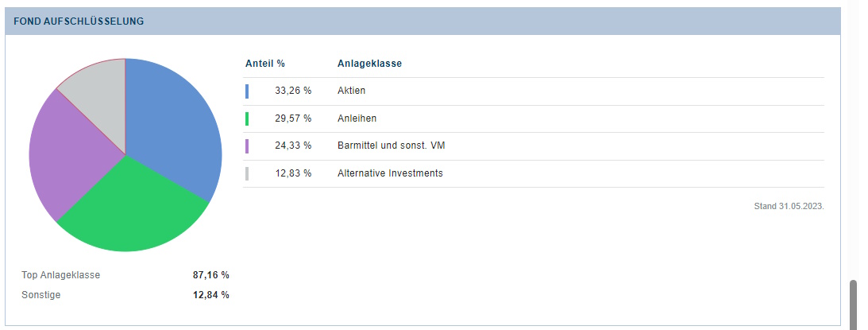Select the Anleihen asset class label
868x330 pixels.
(x=357, y=118)
